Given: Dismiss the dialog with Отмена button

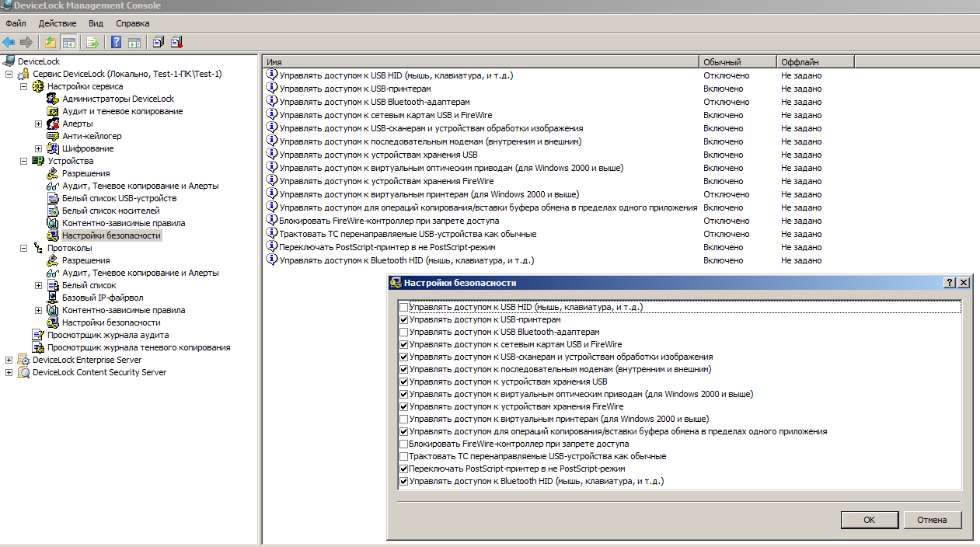Looking at the screenshot, I should point(932,520).
